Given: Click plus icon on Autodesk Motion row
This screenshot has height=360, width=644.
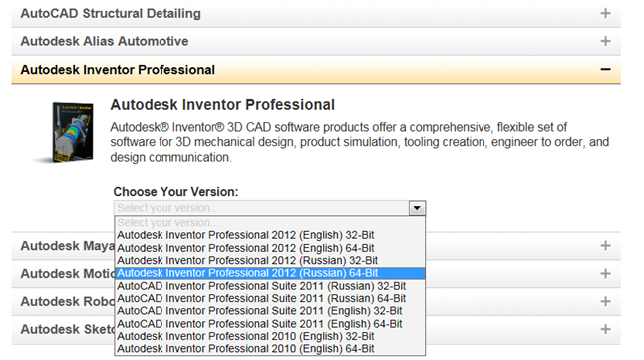Looking at the screenshot, I should (605, 273).
